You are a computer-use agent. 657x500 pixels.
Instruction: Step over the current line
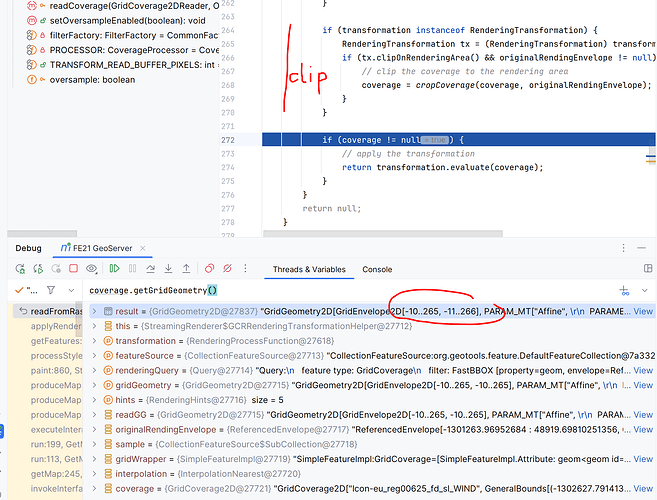coord(150,268)
